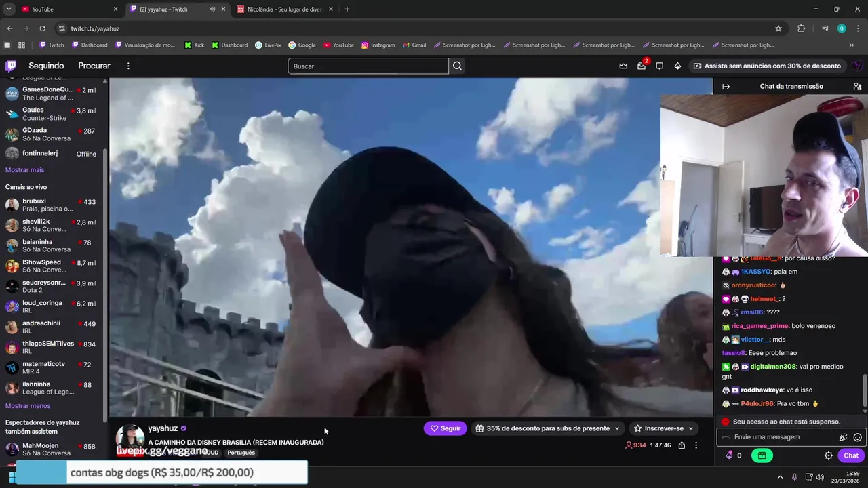Open matematicotv channel in the sidebar
Image resolution: width=868 pixels, height=488 pixels.
(52, 367)
